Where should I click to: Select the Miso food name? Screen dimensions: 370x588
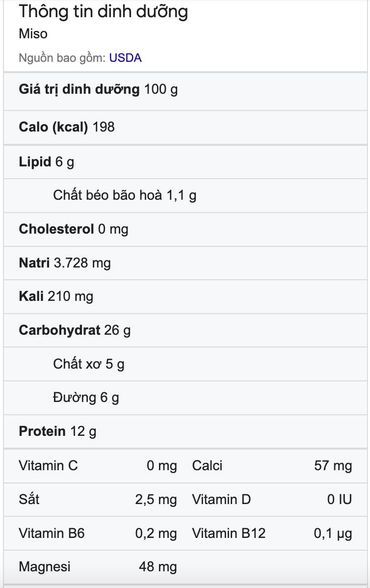33,34
